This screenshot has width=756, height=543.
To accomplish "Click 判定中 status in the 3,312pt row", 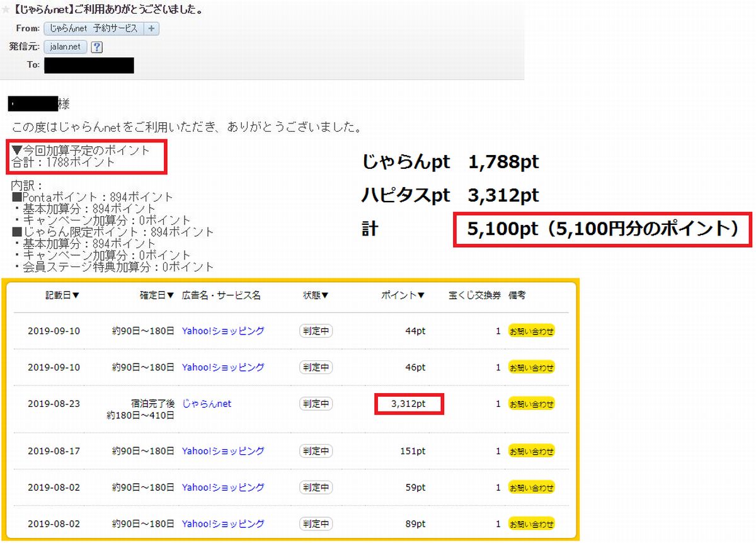I will [x=316, y=404].
